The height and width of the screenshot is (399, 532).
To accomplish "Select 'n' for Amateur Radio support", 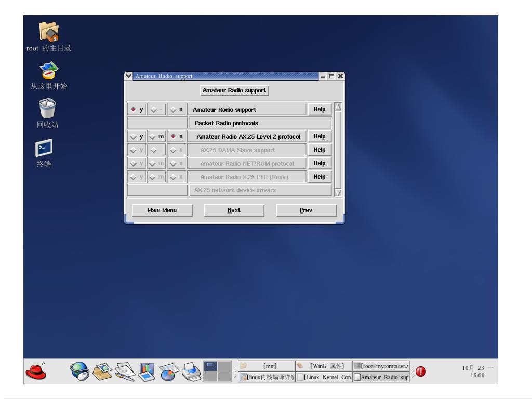I will point(177,109).
